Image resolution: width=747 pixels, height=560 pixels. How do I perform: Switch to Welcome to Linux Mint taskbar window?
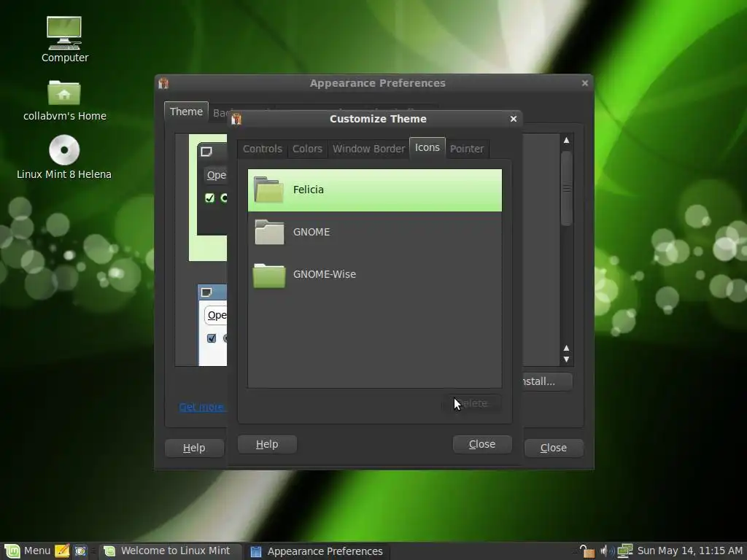point(169,551)
